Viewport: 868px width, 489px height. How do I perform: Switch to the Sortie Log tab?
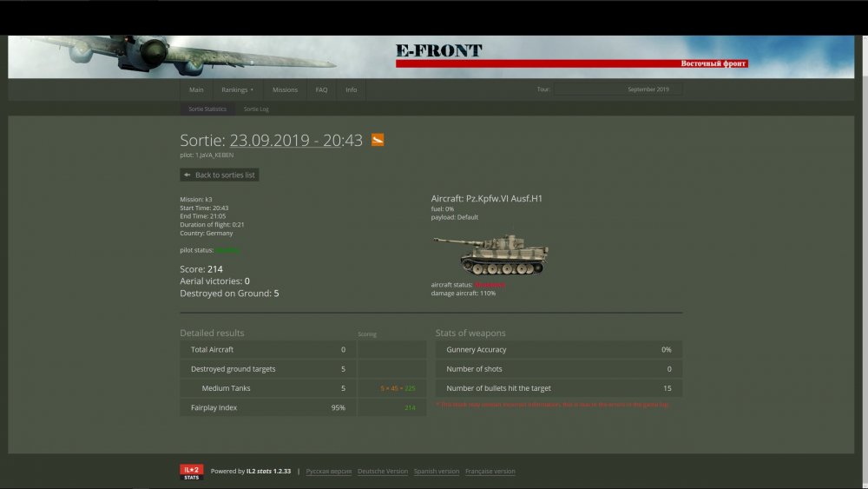coord(256,109)
